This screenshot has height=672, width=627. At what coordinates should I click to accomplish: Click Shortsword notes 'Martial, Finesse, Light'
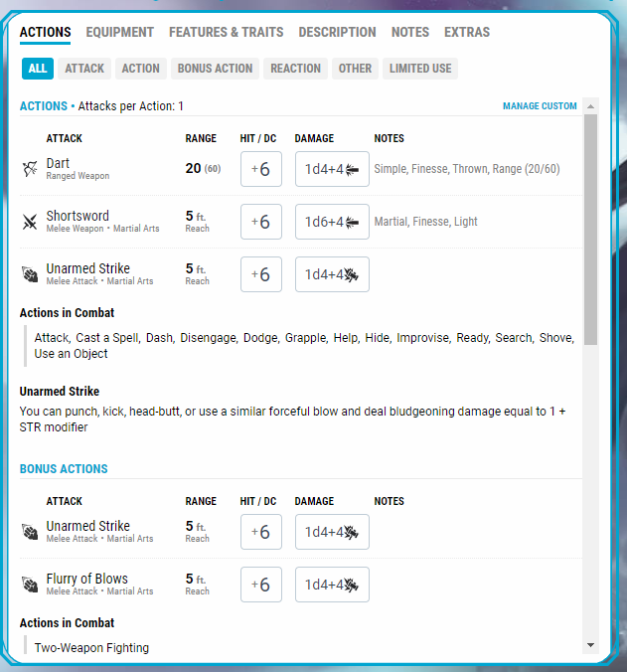[425, 222]
